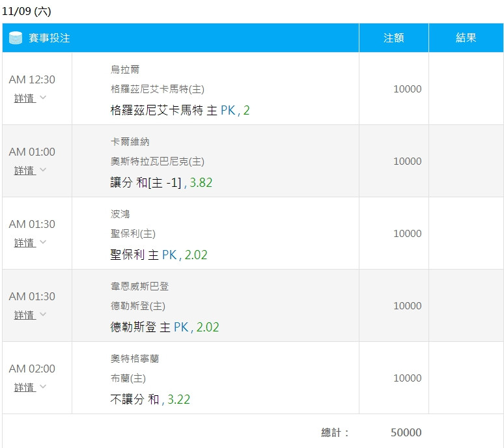Image resolution: width=504 pixels, height=448 pixels.
Task: Expand chevron beside the 波鴻 match 詳情
Action: pyautogui.click(x=43, y=242)
